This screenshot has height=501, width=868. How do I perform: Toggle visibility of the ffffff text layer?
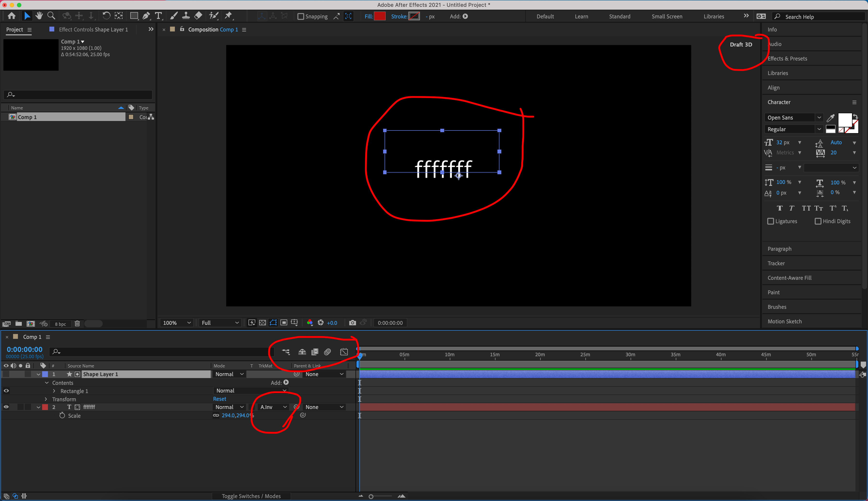click(x=6, y=407)
